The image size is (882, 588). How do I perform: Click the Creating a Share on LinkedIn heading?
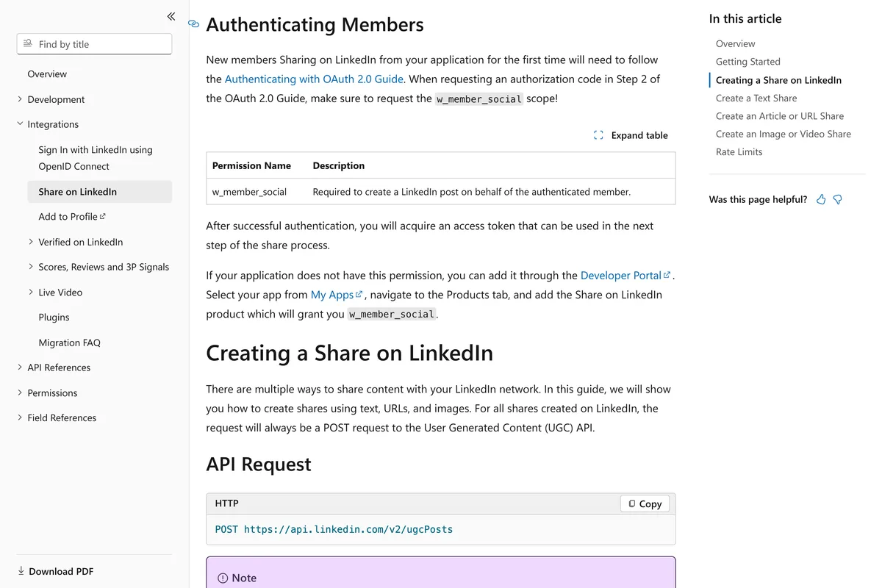click(x=349, y=353)
